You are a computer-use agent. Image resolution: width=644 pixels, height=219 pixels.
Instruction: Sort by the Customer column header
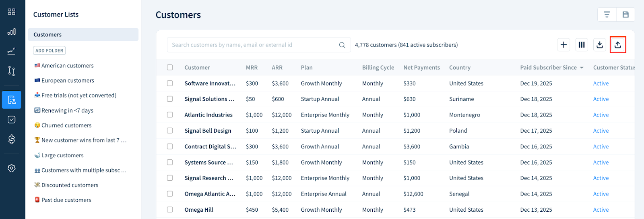[x=197, y=67]
